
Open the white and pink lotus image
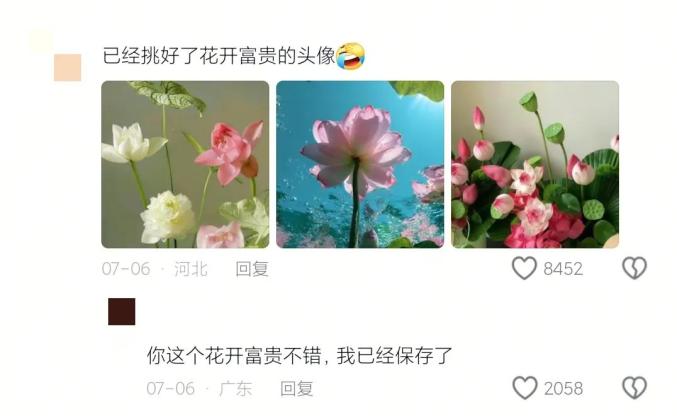185,165
